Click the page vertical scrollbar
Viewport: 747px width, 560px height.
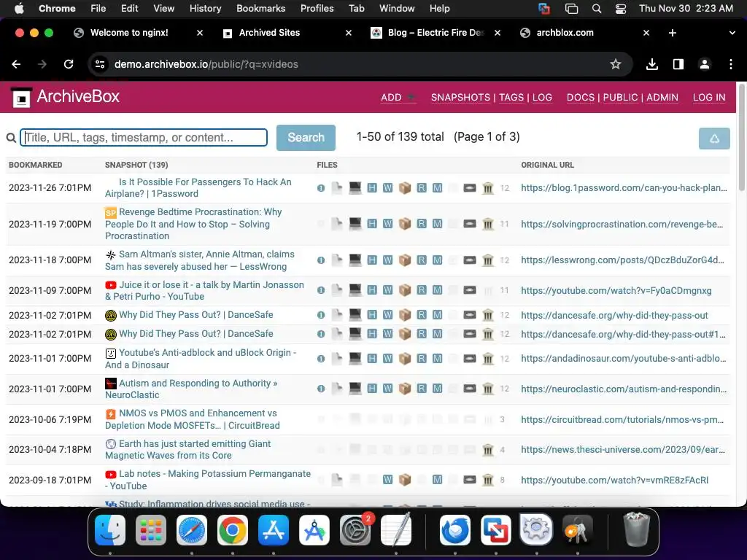point(741,138)
